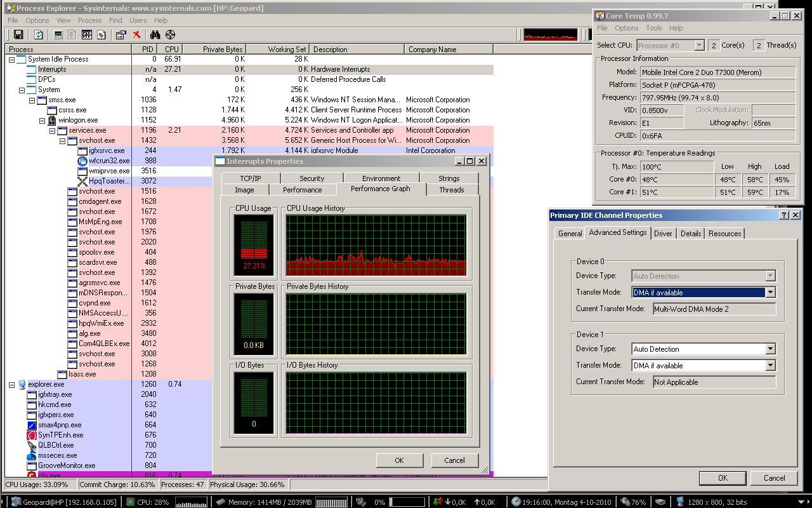Click the red X Kill Process icon

click(136, 35)
